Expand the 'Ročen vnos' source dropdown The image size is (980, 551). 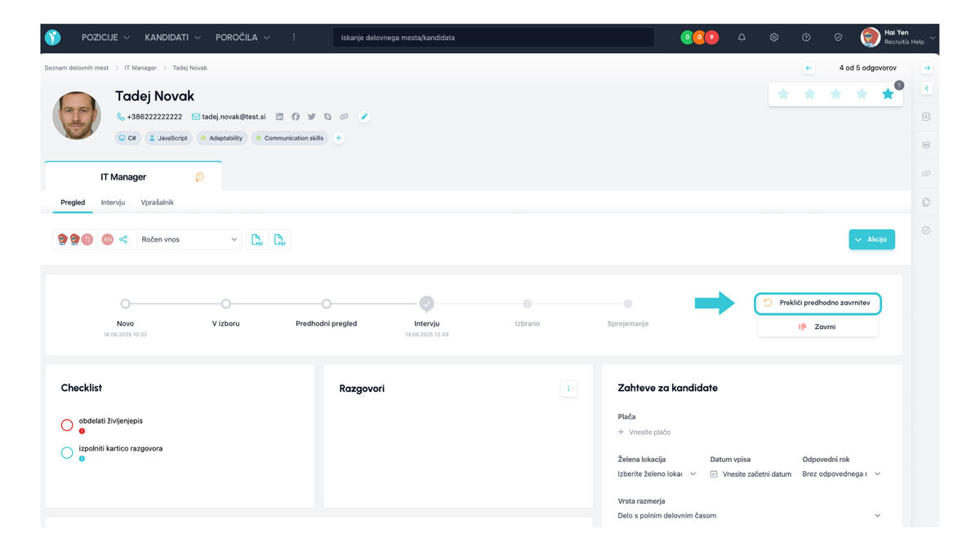[x=189, y=239]
